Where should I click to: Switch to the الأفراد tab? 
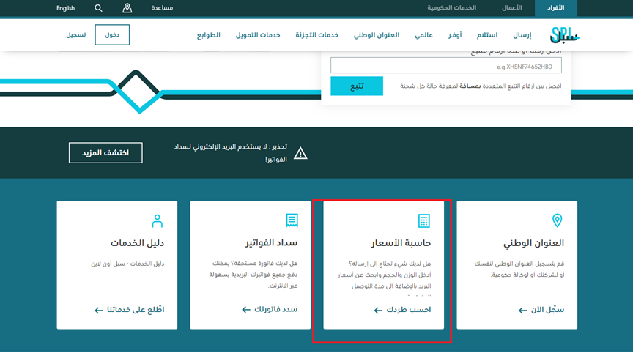[x=556, y=8]
